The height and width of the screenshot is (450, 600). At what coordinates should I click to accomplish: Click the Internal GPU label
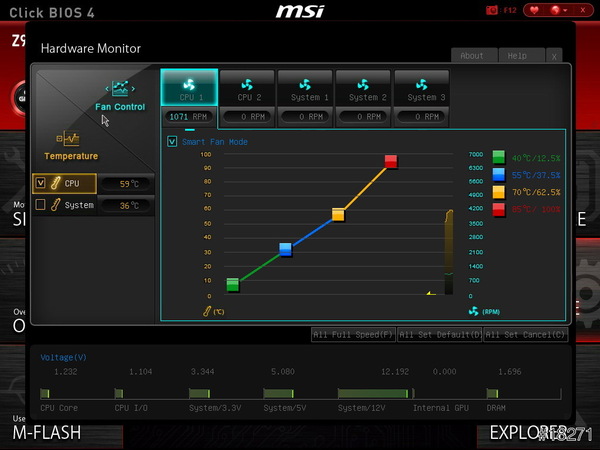441,408
